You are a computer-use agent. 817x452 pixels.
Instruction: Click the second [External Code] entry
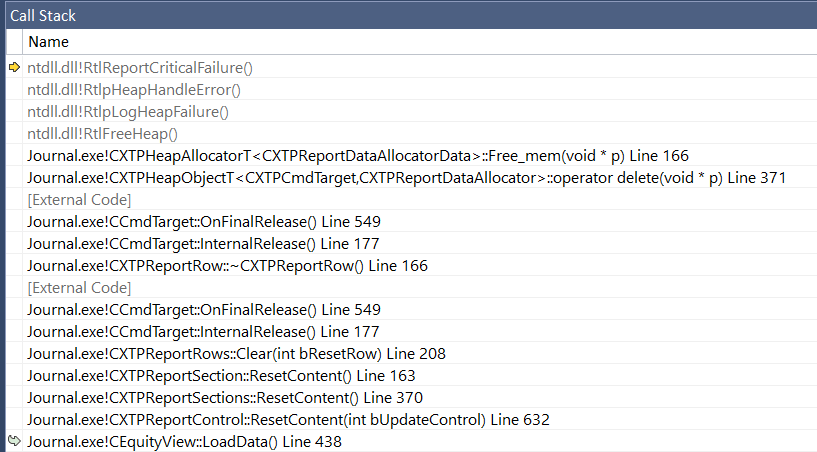(x=79, y=288)
